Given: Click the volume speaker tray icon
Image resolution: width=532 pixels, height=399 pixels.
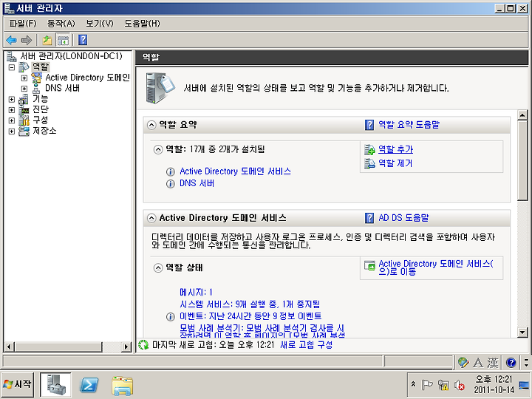Looking at the screenshot, I should click(460, 385).
